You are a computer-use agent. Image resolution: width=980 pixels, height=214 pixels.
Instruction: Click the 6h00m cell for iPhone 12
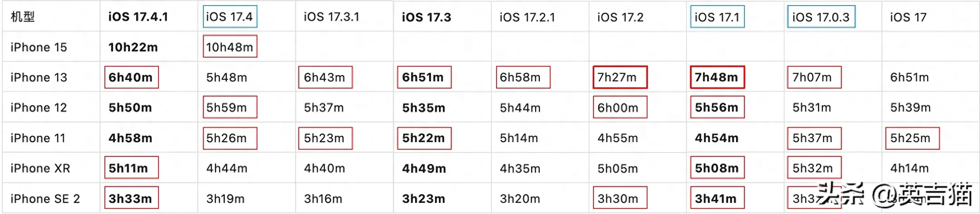click(x=619, y=108)
